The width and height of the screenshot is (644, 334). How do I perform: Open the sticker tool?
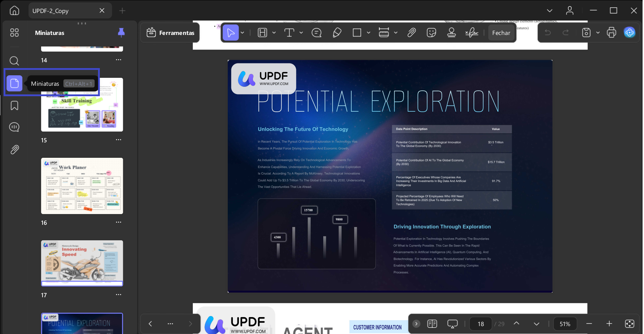click(431, 33)
